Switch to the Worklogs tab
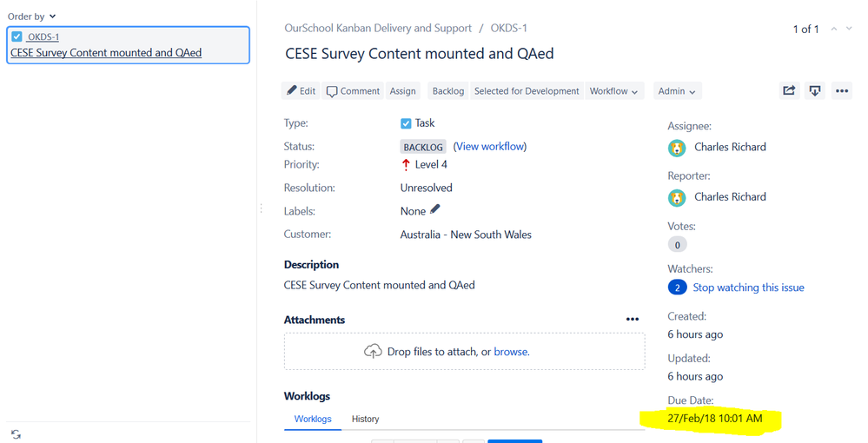Image resolution: width=868 pixels, height=443 pixels. coord(313,420)
